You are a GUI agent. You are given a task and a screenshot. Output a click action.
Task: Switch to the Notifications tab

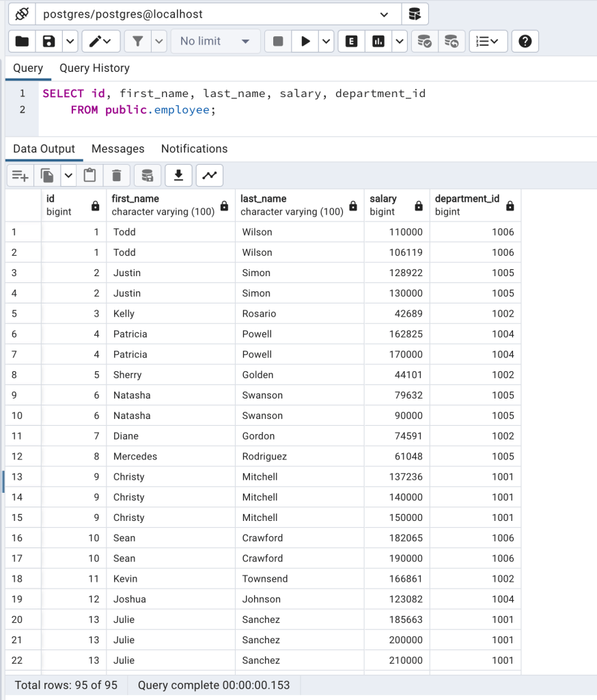point(194,148)
